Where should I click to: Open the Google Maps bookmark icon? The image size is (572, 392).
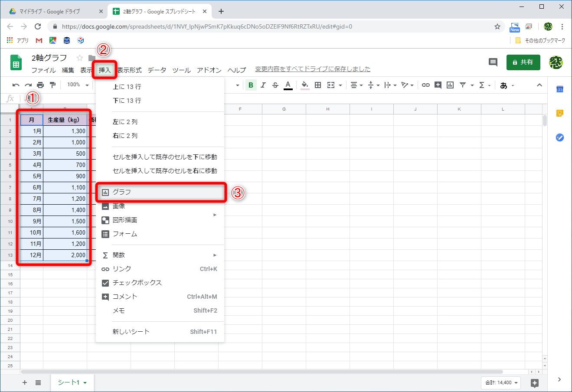pos(53,40)
